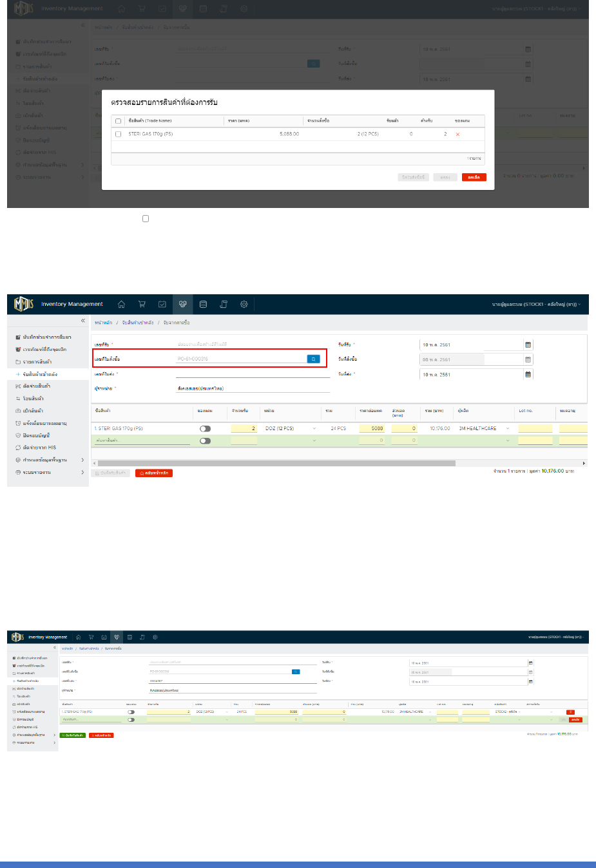Click MMIS logo in middle screenshot header
Screen dimensions: 596x868
(23, 303)
